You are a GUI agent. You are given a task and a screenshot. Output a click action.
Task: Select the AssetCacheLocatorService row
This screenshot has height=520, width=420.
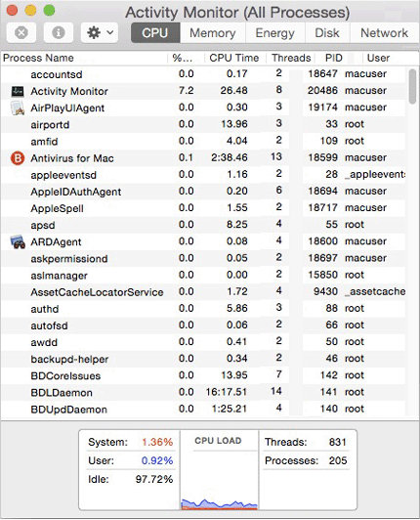[203, 292]
